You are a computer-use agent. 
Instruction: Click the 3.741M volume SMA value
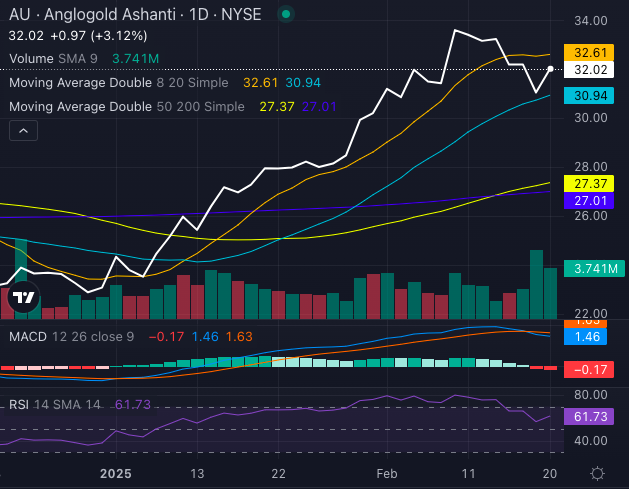coord(136,59)
